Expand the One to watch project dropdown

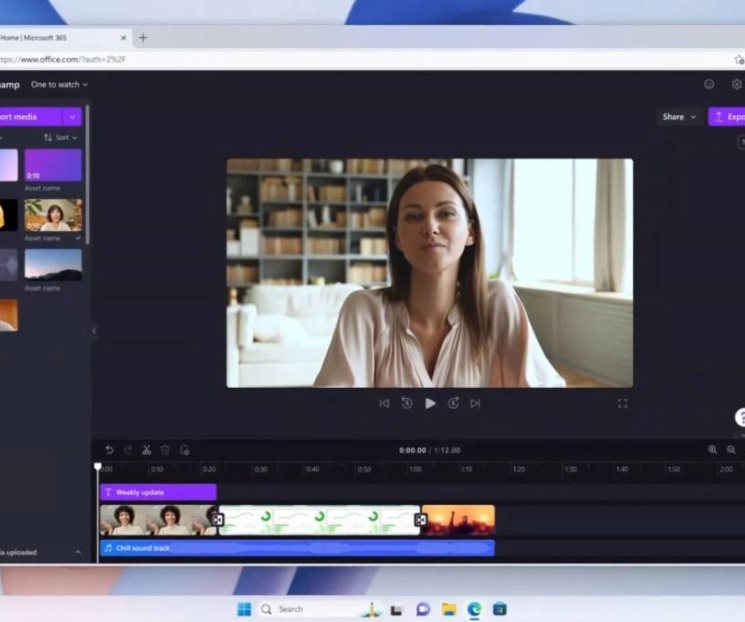(59, 85)
